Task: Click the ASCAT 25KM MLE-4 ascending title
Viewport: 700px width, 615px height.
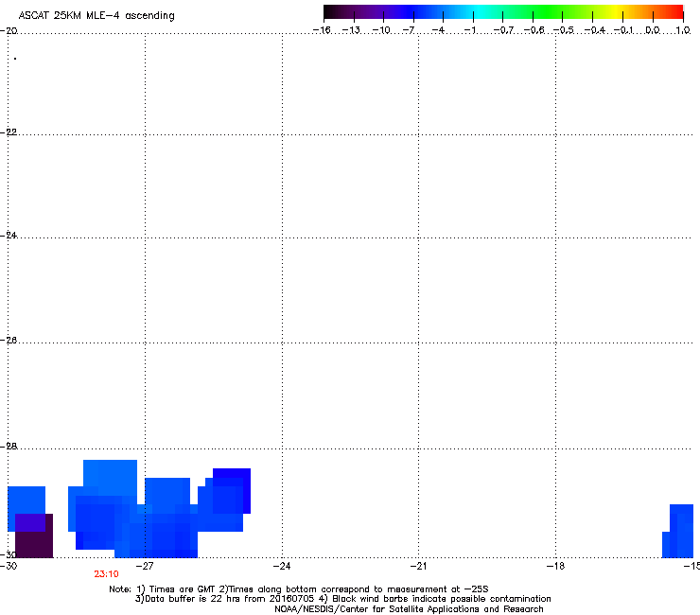Action: pos(96,16)
